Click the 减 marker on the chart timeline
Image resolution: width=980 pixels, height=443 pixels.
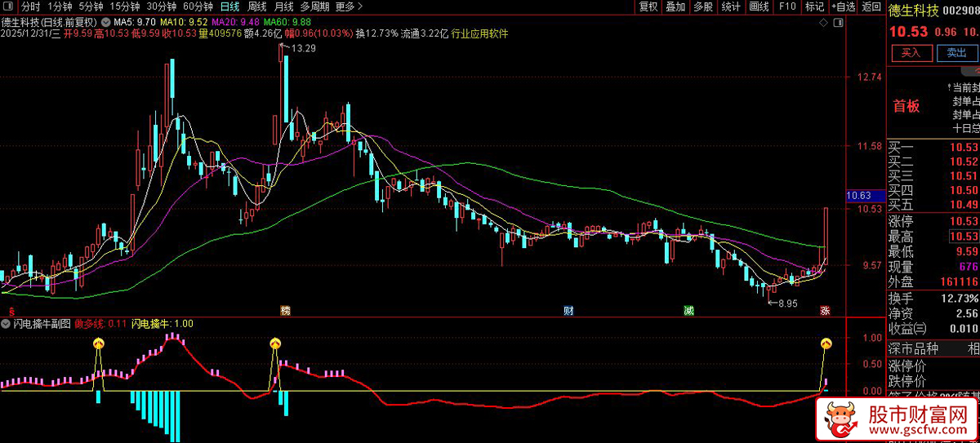(x=688, y=311)
